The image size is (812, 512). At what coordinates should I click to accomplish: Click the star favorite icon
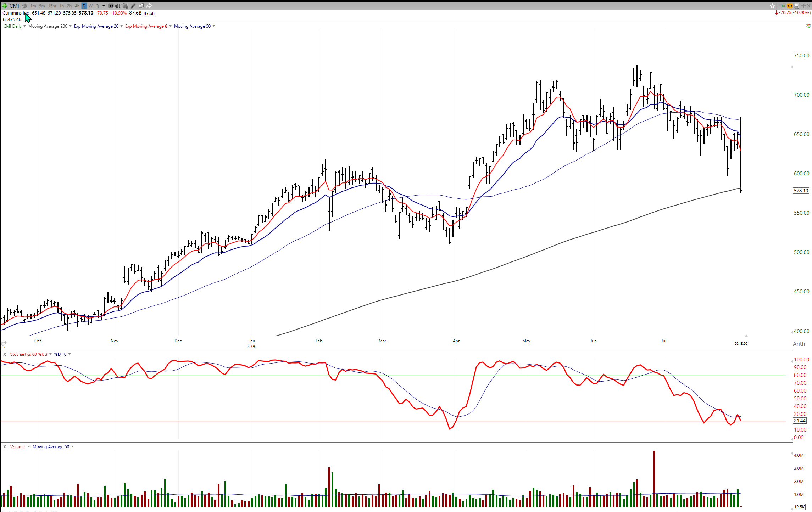(772, 6)
